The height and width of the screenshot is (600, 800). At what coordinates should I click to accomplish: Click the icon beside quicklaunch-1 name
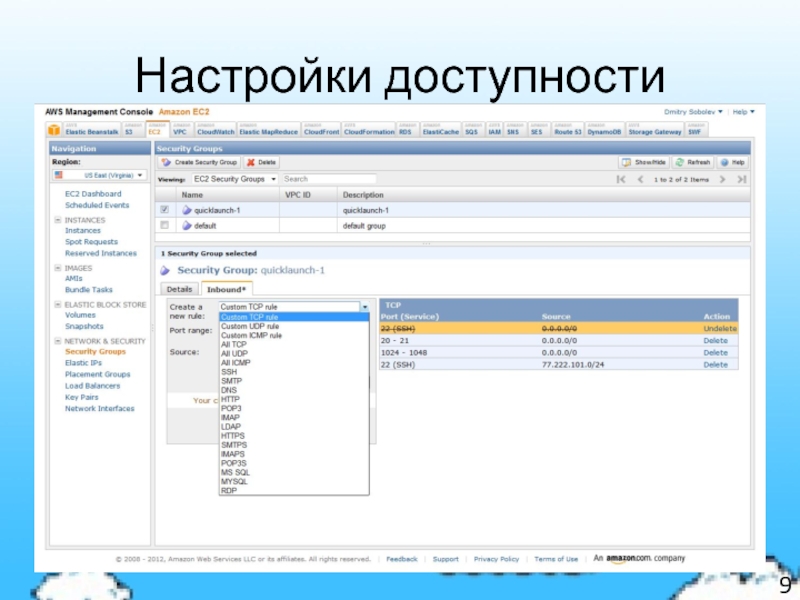187,210
